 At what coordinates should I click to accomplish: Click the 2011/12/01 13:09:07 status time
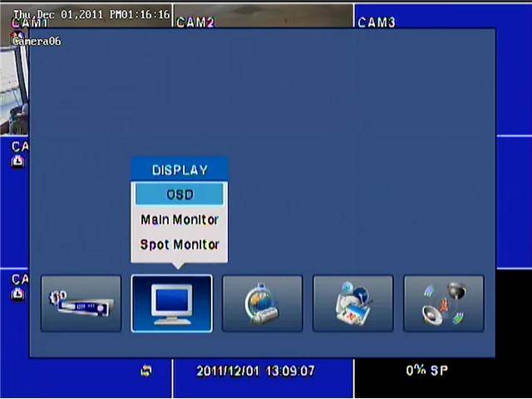pyautogui.click(x=255, y=371)
